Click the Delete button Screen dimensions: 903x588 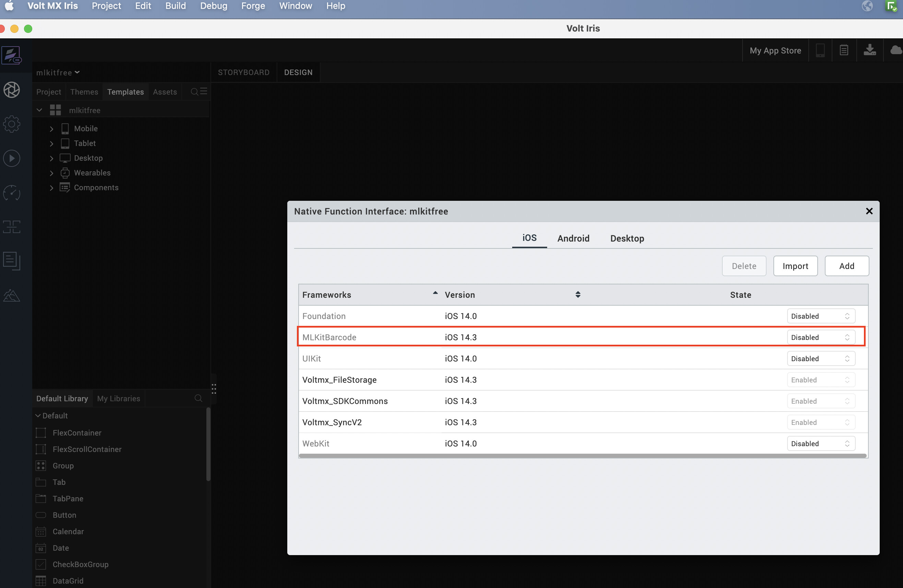point(744,266)
